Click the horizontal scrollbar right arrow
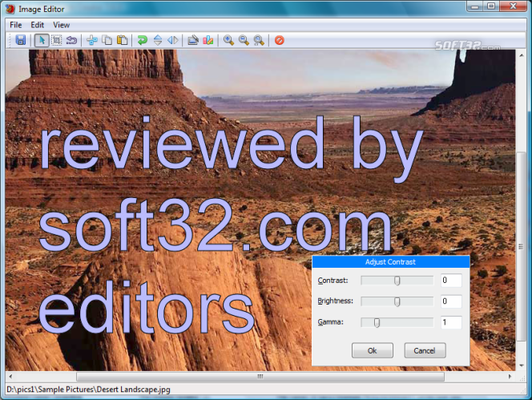This screenshot has width=532, height=400. pos(510,376)
